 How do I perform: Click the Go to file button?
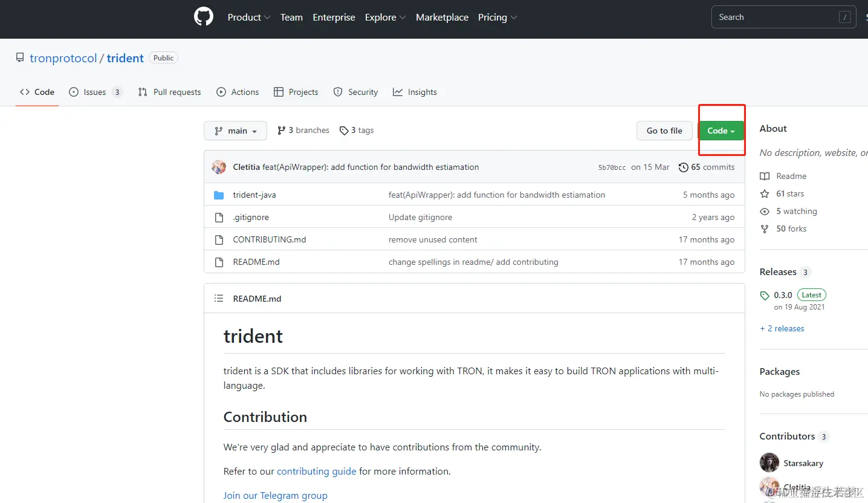point(664,130)
